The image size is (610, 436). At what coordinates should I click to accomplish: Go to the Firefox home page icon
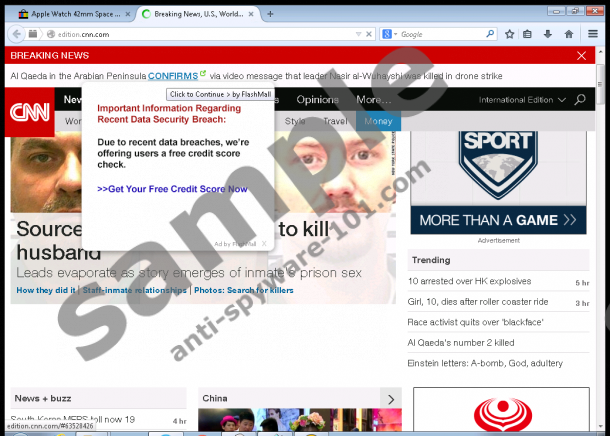[x=569, y=34]
